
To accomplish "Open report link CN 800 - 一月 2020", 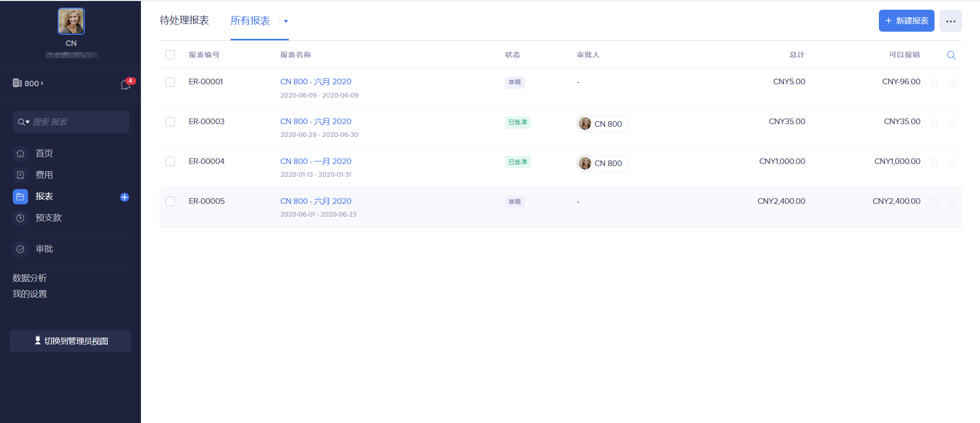I will coord(316,161).
